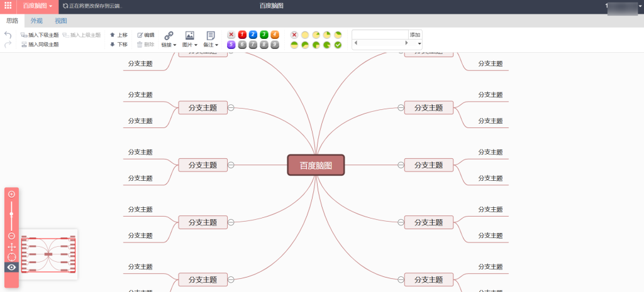This screenshot has height=292, width=644.
Task: Set priority 2 with the blue badge
Action: (253, 35)
